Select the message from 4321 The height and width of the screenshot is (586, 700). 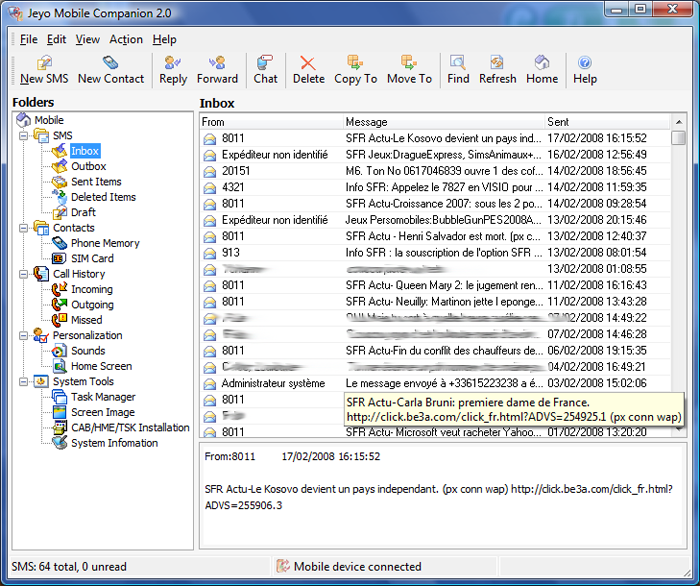[x=435, y=187]
